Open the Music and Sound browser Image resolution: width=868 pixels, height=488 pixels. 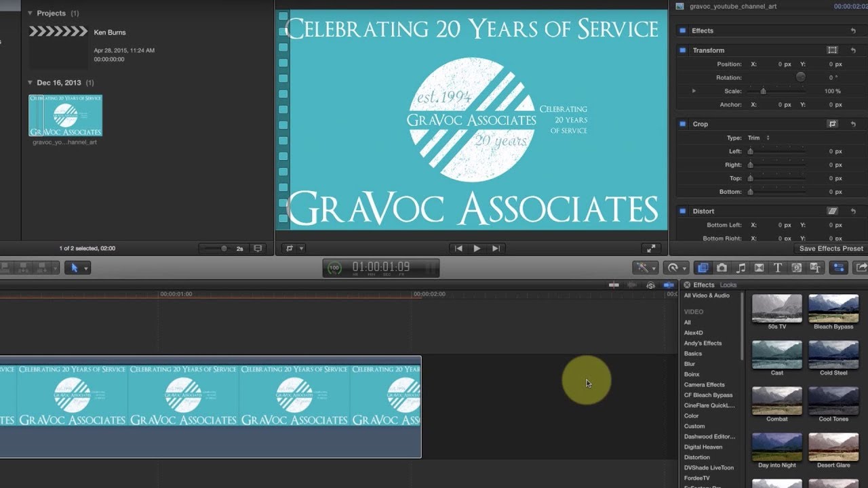tap(741, 268)
